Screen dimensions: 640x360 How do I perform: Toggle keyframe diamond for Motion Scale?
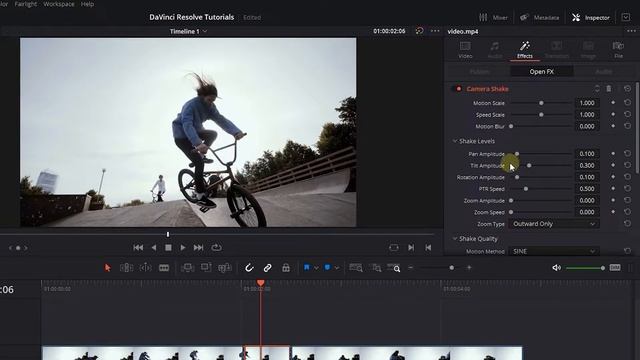pos(613,103)
